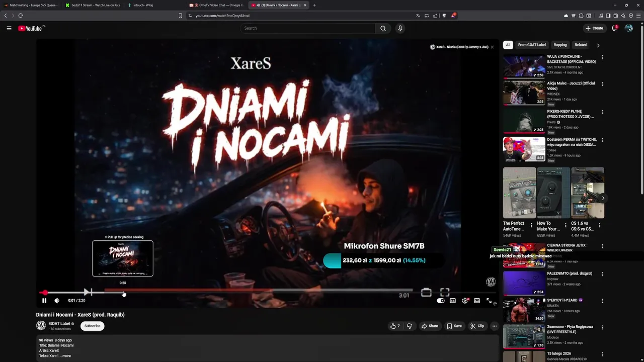
Task: Select the From GOAT Label chip
Action: click(532, 45)
